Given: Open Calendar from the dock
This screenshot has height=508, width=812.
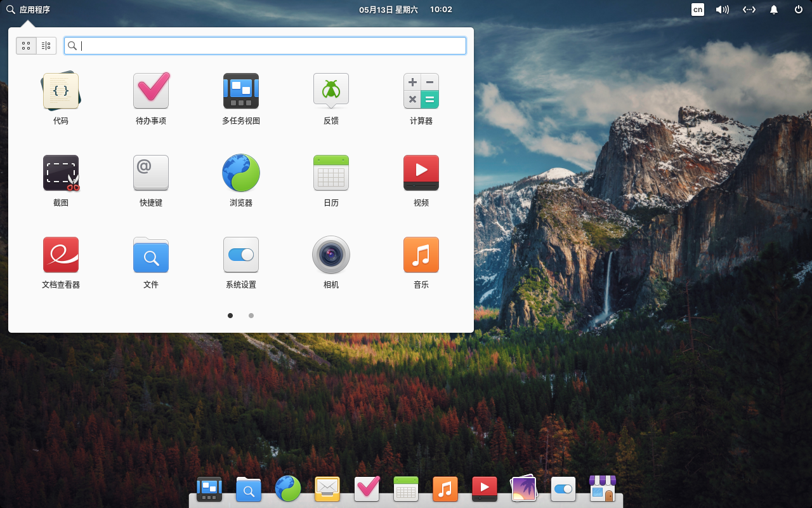Looking at the screenshot, I should pos(406,489).
